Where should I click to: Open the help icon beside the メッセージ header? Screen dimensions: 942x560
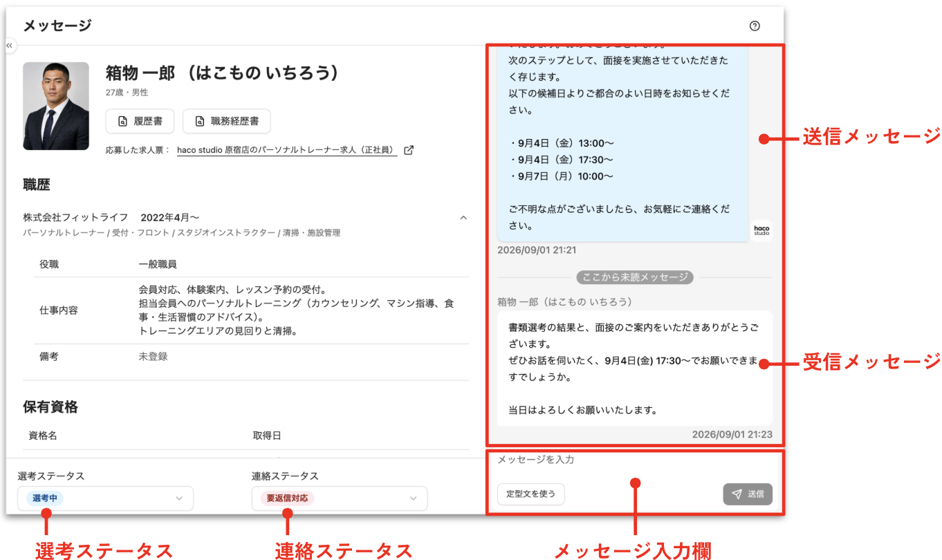755,26
